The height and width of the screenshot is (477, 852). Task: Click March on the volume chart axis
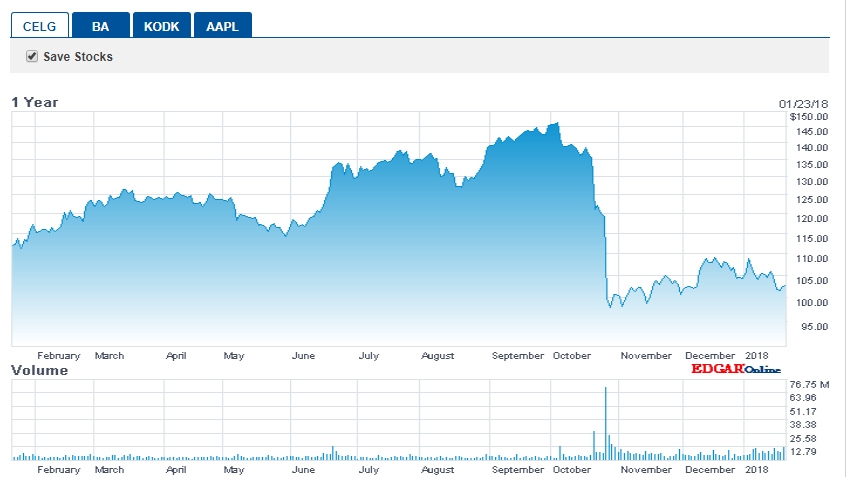coord(109,470)
